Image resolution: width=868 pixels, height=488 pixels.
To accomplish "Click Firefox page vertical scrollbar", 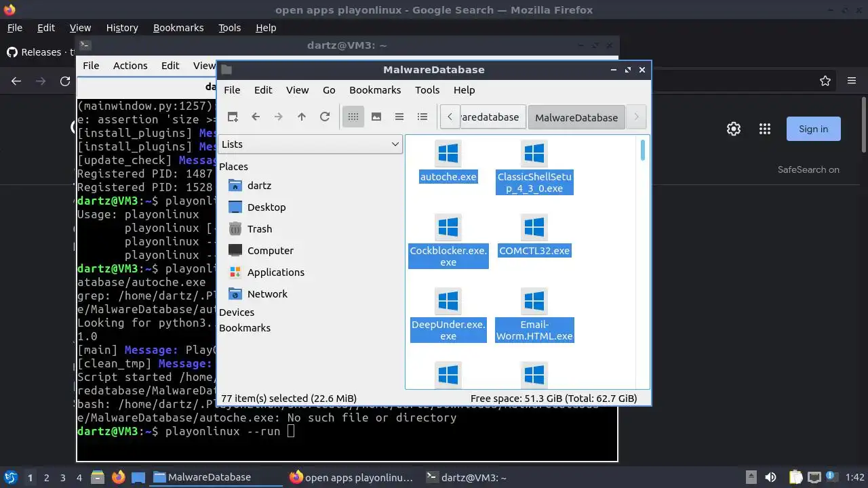I will (x=864, y=125).
